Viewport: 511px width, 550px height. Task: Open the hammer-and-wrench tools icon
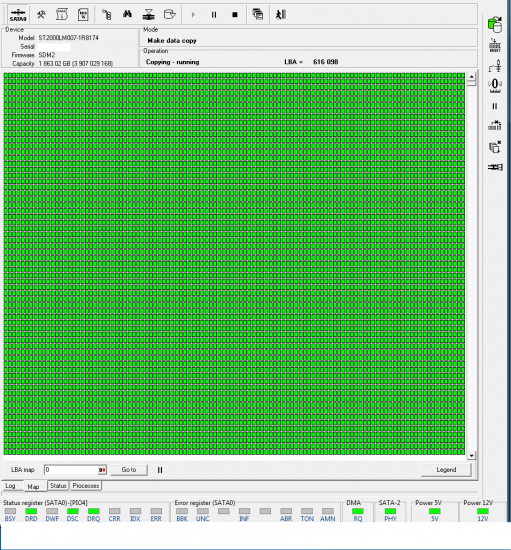coord(41,15)
